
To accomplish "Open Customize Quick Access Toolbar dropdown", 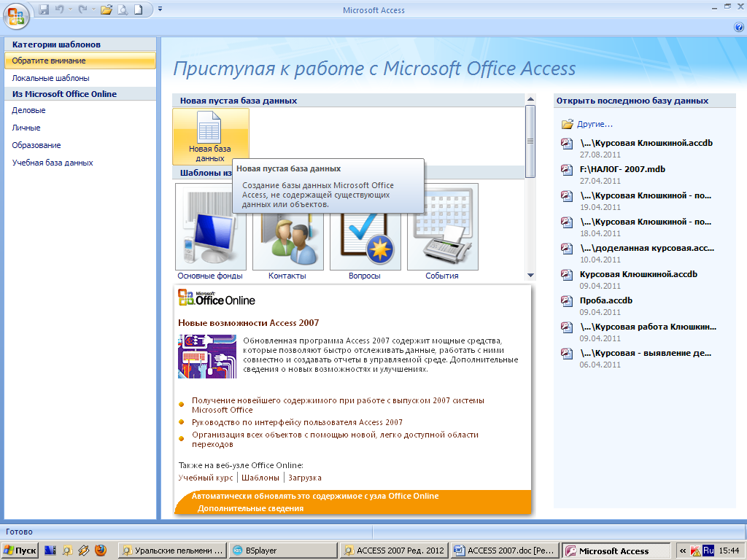I will [x=160, y=9].
